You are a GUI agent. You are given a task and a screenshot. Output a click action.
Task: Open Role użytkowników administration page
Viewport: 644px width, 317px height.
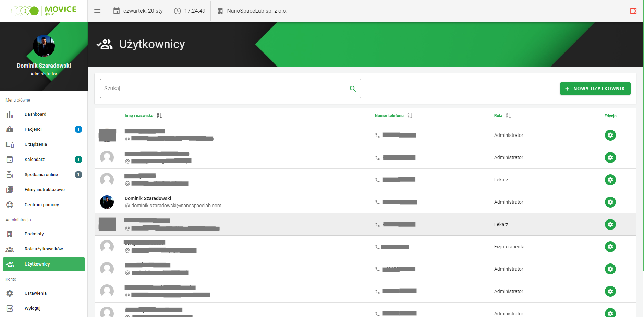click(44, 249)
